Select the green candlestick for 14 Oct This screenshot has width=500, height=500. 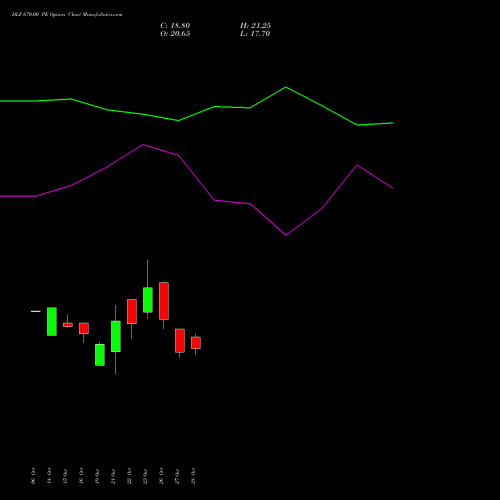(x=52, y=321)
